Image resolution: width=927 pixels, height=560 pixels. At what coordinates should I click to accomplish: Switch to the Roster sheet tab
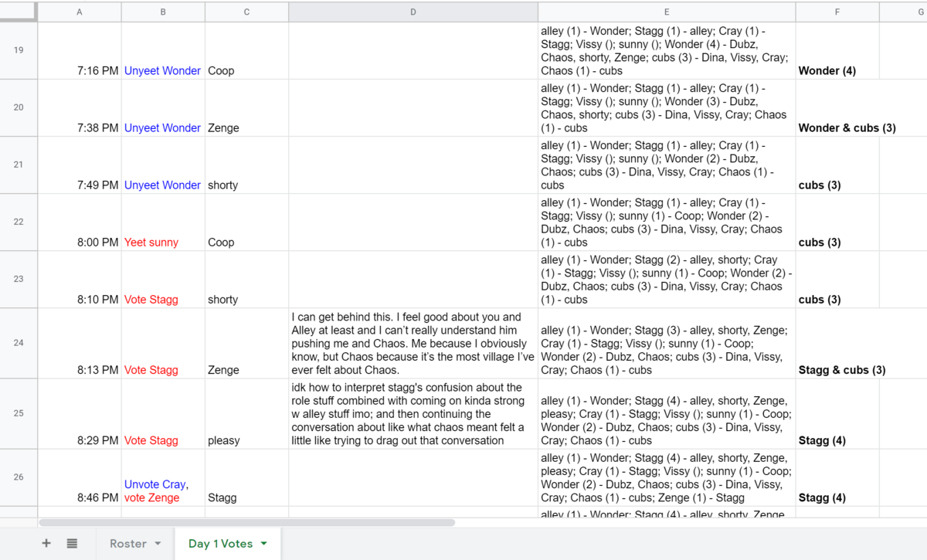(x=128, y=544)
